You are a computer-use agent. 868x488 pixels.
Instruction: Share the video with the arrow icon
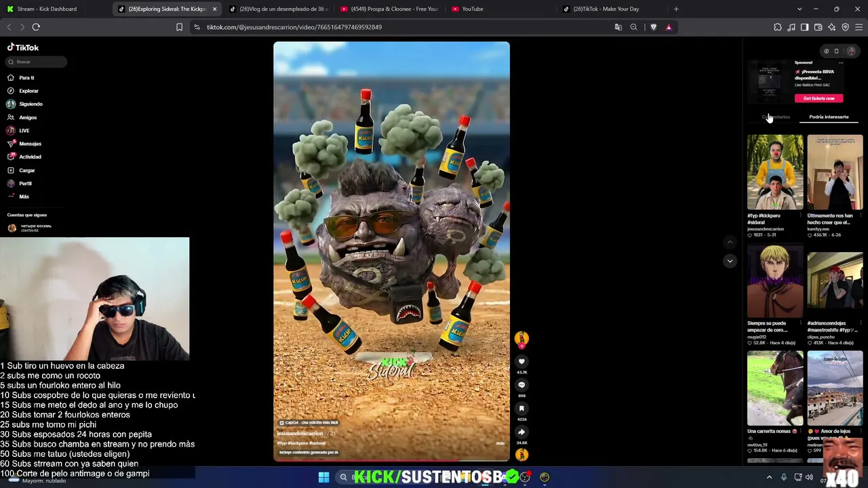click(521, 432)
